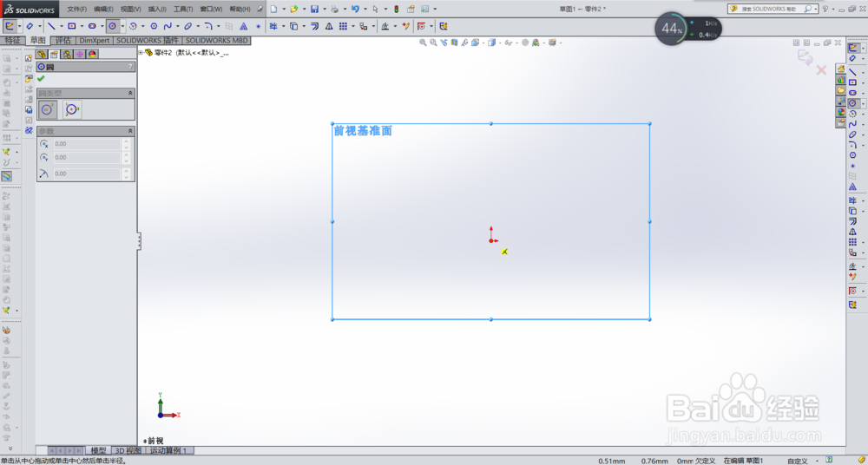The image size is (868, 465).
Task: Open the Appearances task pane tab
Action: pyautogui.click(x=841, y=113)
